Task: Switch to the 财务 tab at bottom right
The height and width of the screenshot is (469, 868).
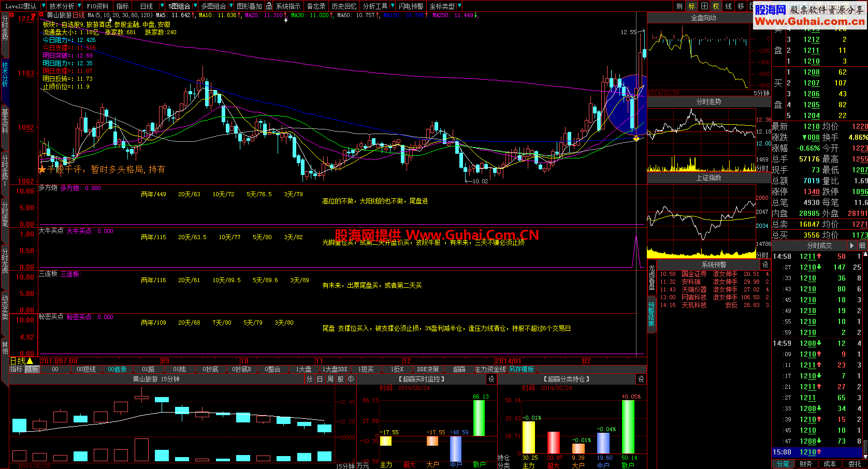Action: coord(805,464)
